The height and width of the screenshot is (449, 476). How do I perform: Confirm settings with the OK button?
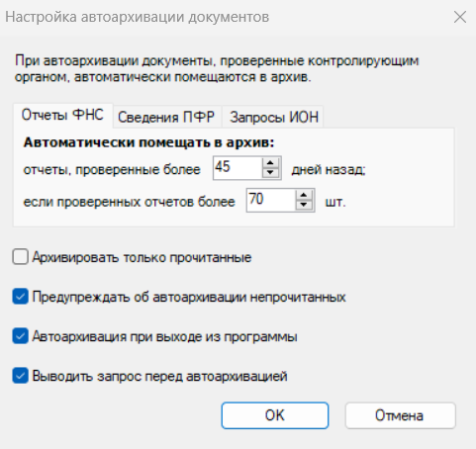[275, 415]
